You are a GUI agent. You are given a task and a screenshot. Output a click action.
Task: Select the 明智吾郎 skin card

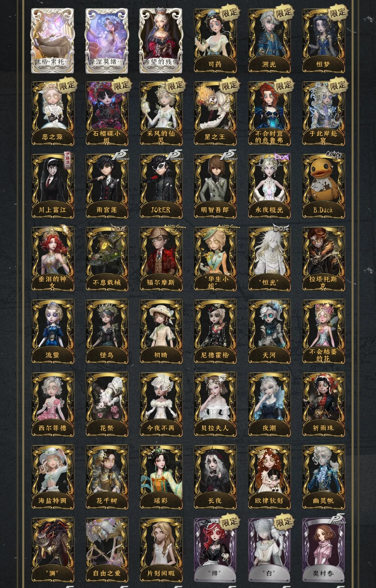point(215,186)
